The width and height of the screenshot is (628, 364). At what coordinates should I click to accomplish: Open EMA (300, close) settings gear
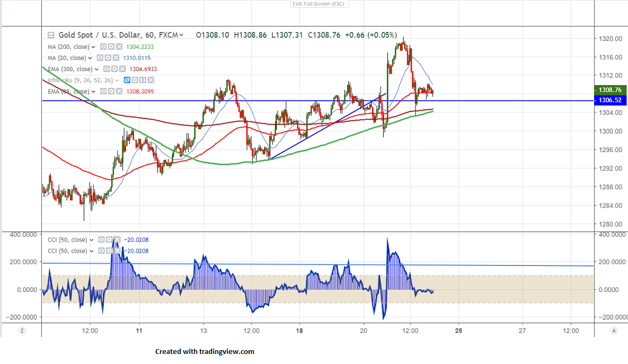pos(114,69)
